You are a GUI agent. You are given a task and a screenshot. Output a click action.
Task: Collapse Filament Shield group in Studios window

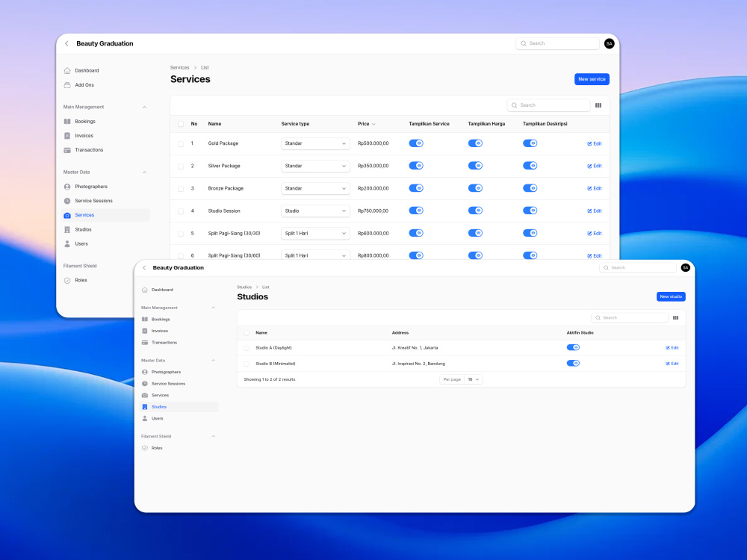pyautogui.click(x=214, y=436)
